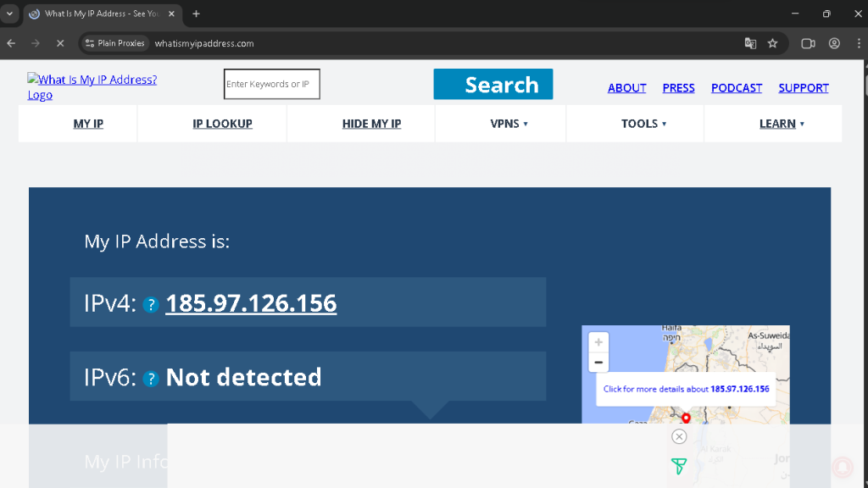Expand the TOOLS dropdown menu
The image size is (868, 488).
point(644,124)
